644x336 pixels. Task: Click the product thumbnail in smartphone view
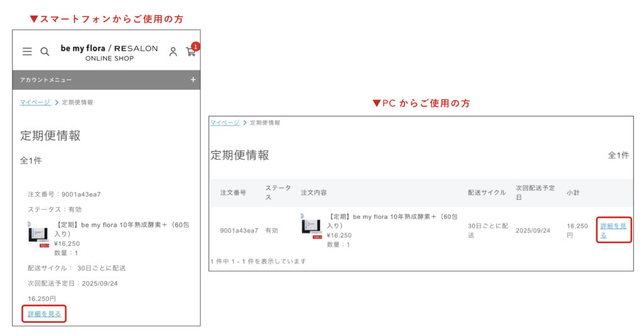38,235
